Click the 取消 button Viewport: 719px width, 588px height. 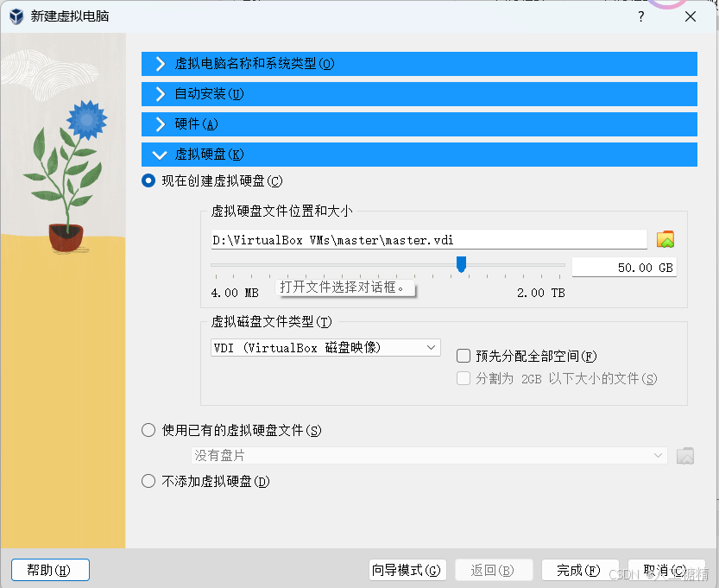point(666,570)
